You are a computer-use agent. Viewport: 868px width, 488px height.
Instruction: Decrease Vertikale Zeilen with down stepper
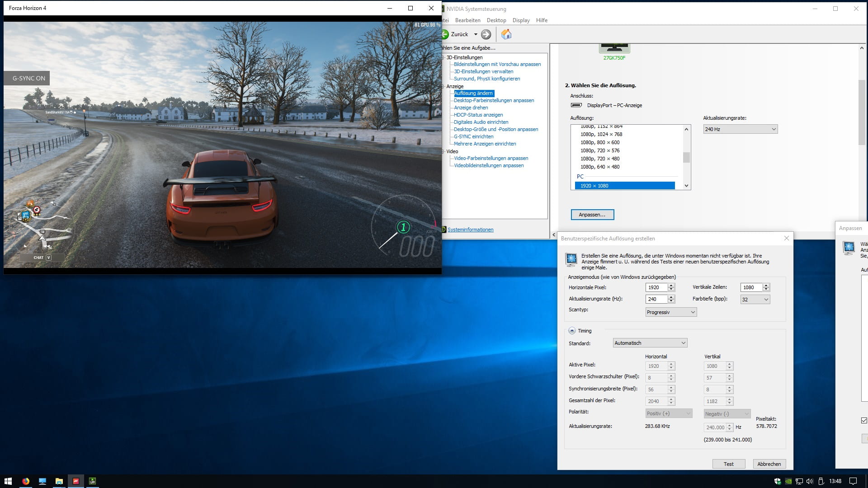[x=766, y=290]
